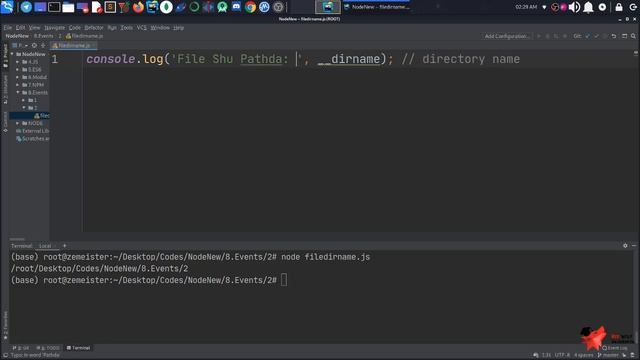Viewport: 640px width, 360px height.
Task: Expand the 7.NPM folder
Action: click(18, 85)
